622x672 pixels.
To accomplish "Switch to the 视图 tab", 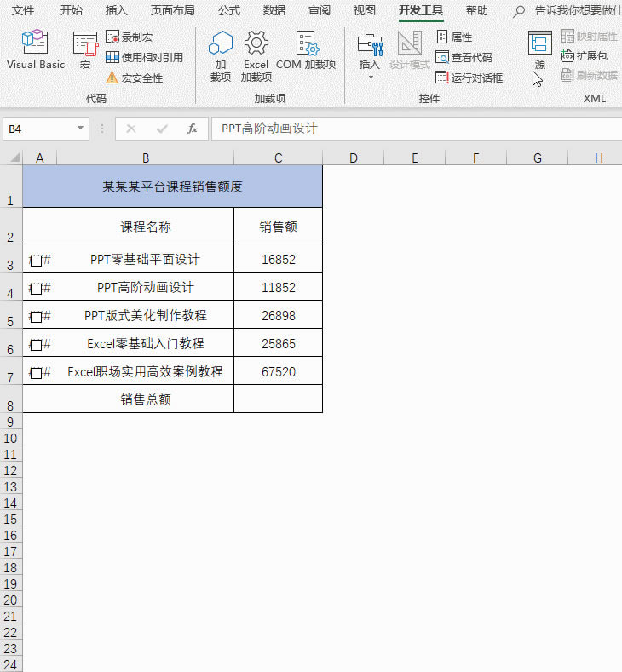I will [x=365, y=10].
